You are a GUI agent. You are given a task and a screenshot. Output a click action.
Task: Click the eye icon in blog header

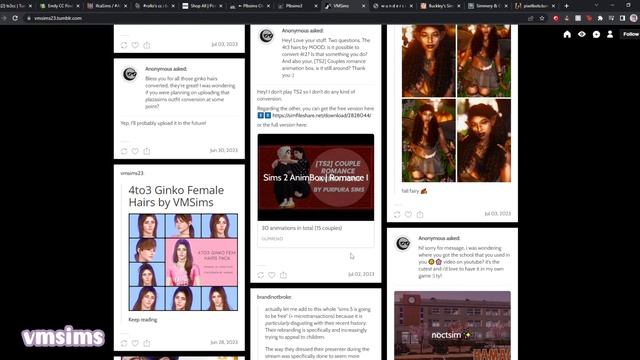[582, 34]
